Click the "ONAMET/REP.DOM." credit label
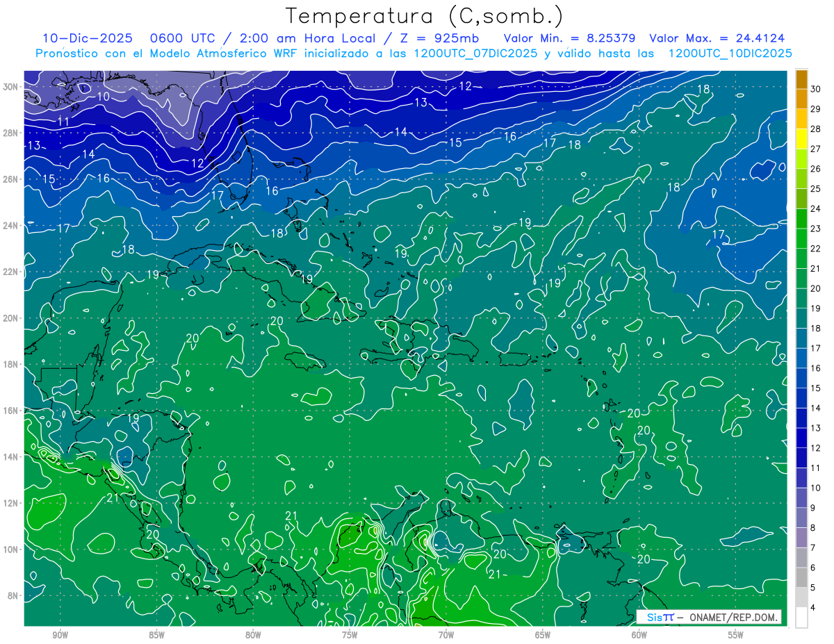Viewport: 834px width, 644px height. coord(733,617)
